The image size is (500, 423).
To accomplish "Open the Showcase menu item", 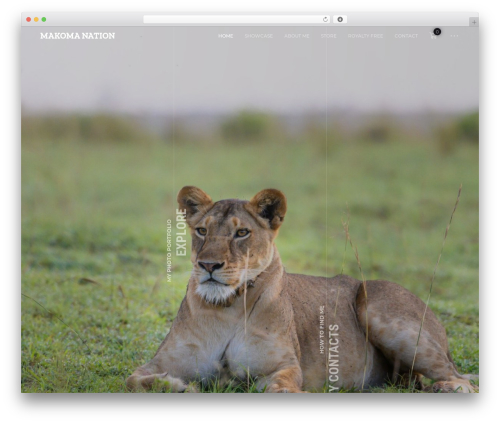I will [259, 36].
